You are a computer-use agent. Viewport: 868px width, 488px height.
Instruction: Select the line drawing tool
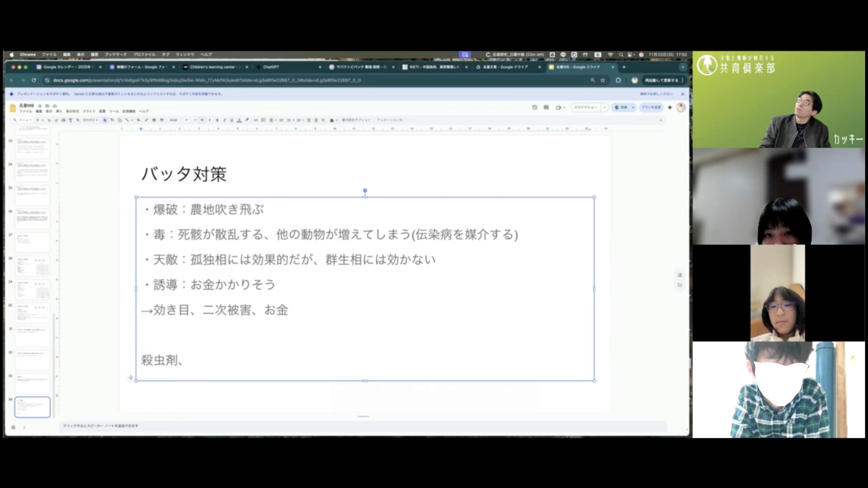click(x=127, y=120)
